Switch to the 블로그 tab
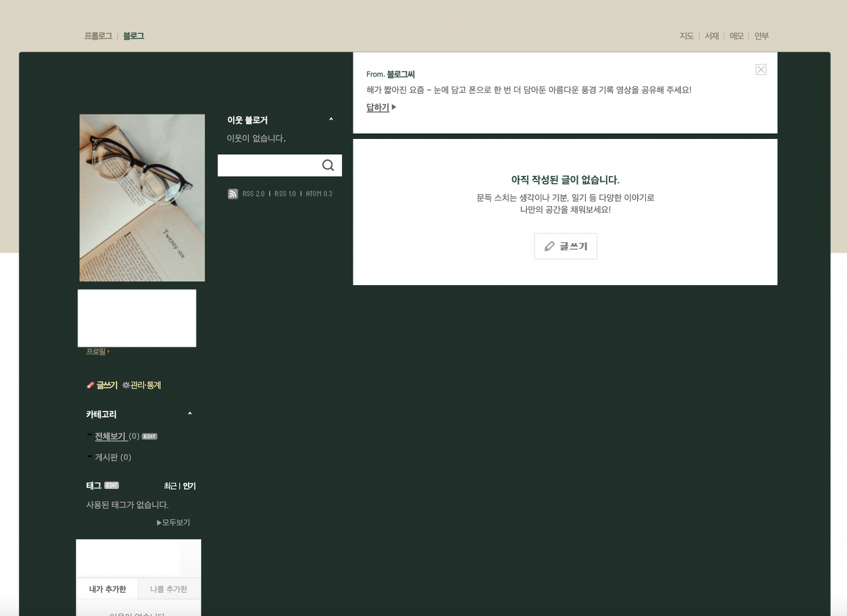 point(133,36)
